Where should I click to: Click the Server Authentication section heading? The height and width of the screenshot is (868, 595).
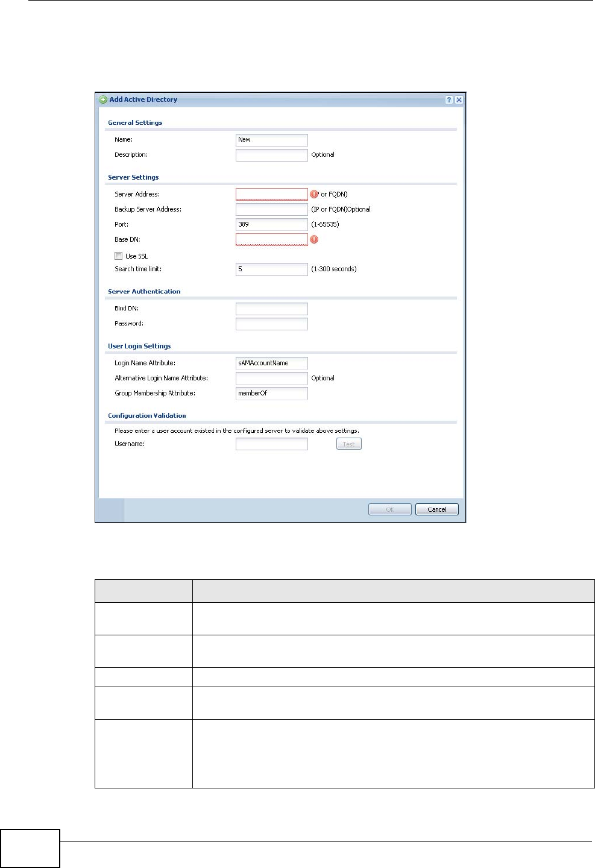click(x=144, y=291)
